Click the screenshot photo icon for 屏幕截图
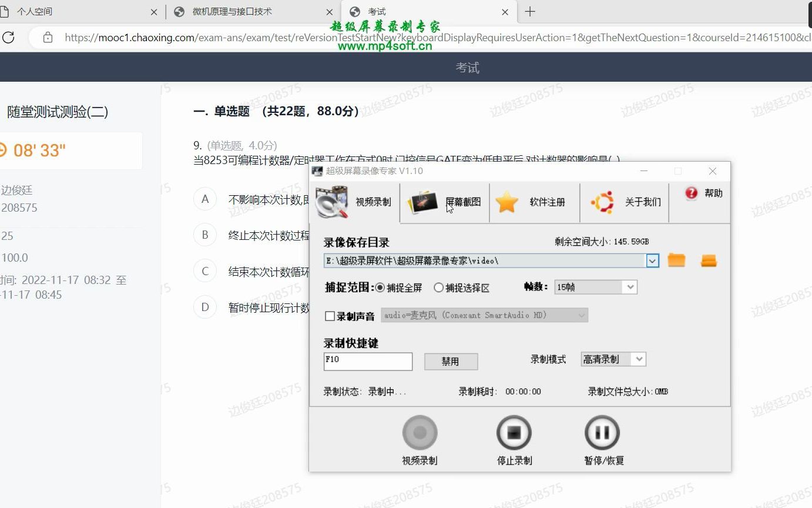Image resolution: width=812 pixels, height=508 pixels. point(422,202)
